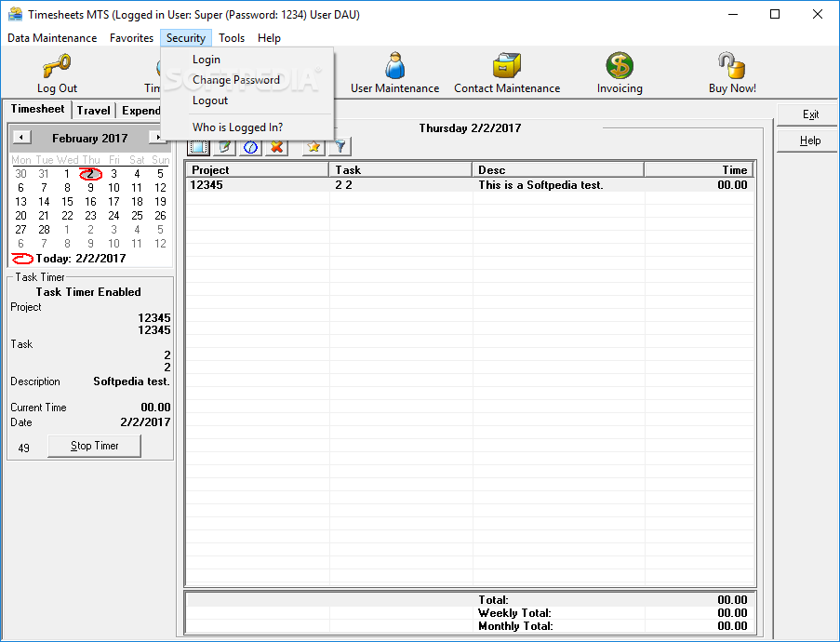
Task: Click the Thursday 2/2/2017 heading
Action: pos(470,128)
